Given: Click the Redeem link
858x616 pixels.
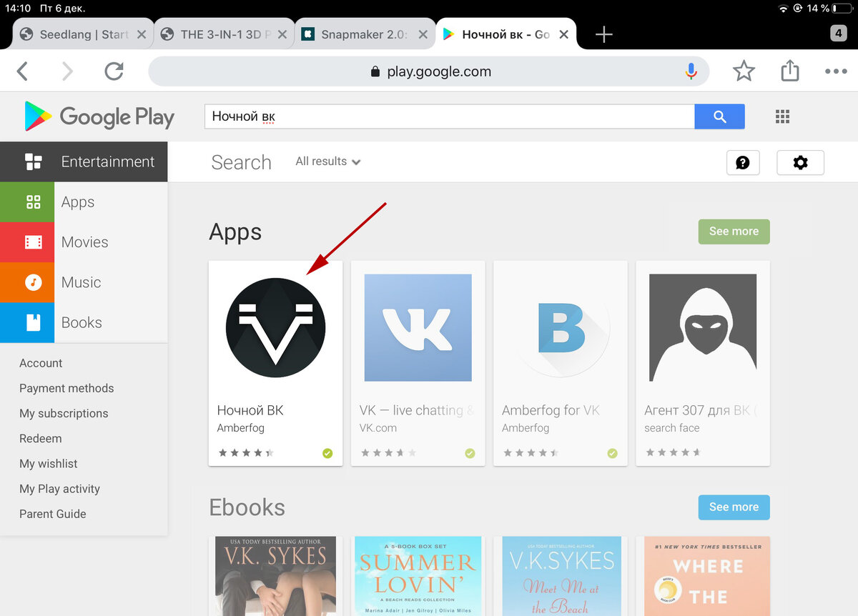Looking at the screenshot, I should point(41,438).
